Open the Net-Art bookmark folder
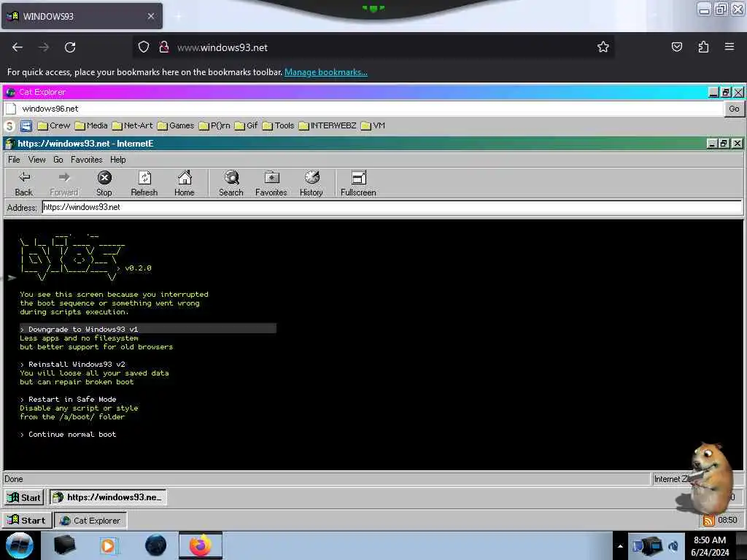 pos(133,125)
